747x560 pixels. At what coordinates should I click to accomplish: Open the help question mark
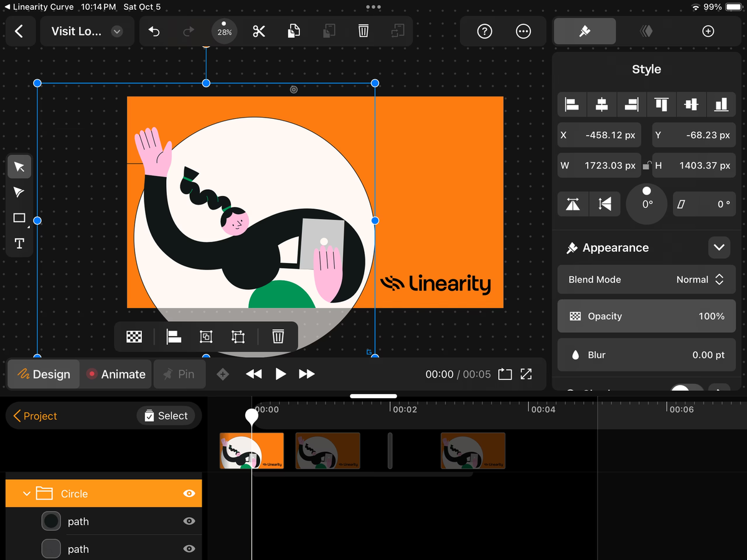tap(484, 31)
